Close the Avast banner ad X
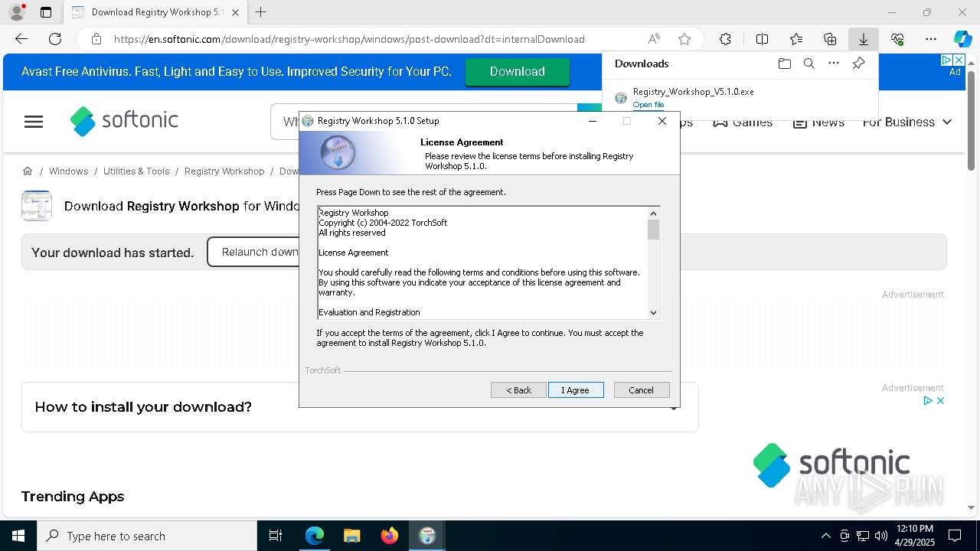Screen dimensions: 980x551 coord(959,60)
